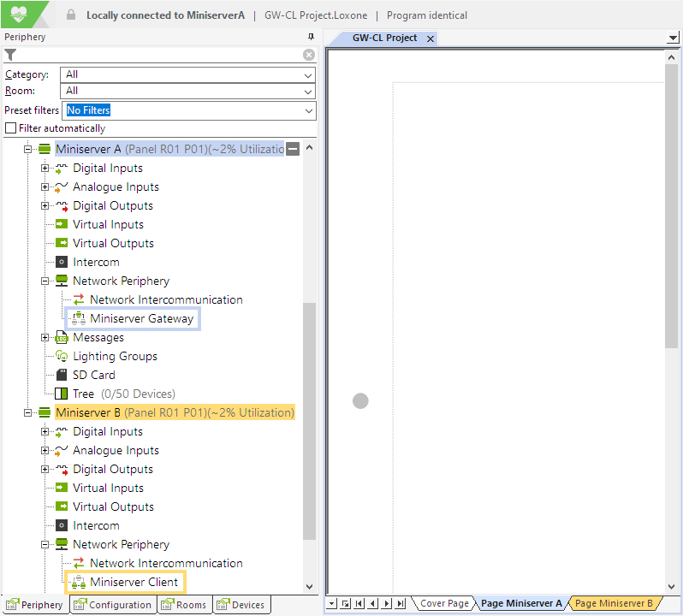The width and height of the screenshot is (683, 616).
Task: Click the tree scrollbar down arrow
Action: 309,586
